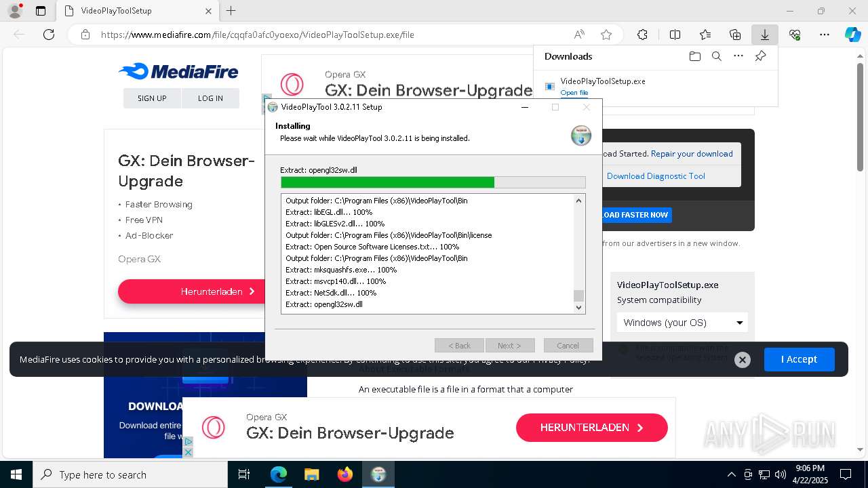Open more options in Downloads panel
The height and width of the screenshot is (488, 868).
click(738, 56)
